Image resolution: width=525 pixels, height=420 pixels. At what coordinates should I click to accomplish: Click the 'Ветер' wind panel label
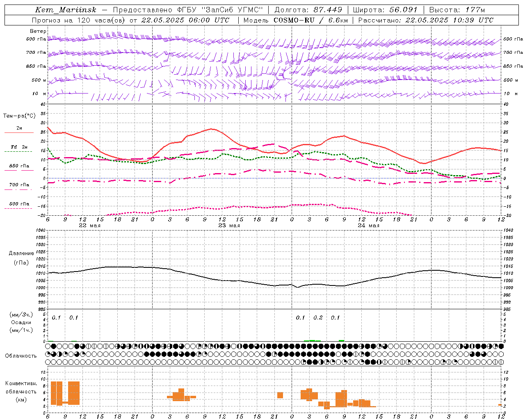click(x=38, y=31)
